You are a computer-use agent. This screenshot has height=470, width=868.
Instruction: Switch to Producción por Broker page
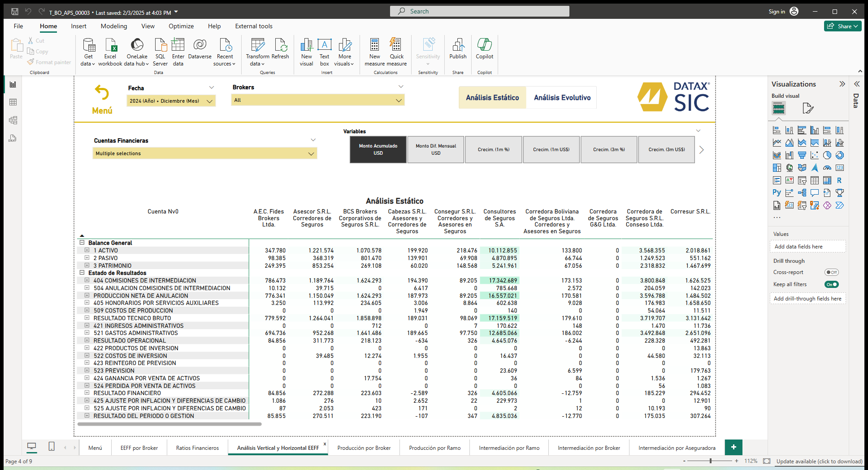364,447
